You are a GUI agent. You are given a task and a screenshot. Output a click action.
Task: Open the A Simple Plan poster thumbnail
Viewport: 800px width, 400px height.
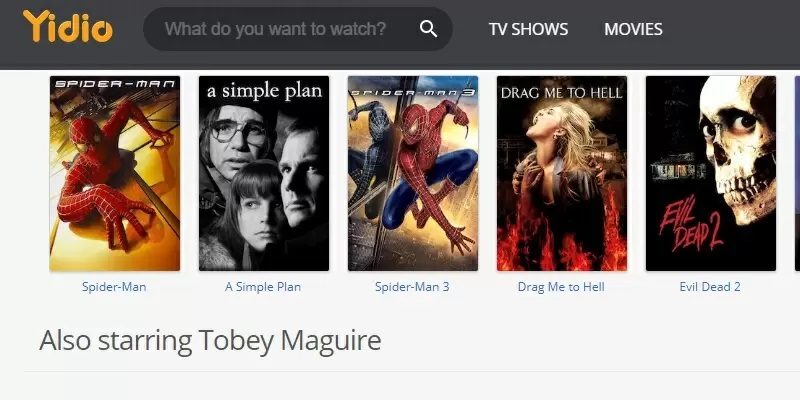264,173
